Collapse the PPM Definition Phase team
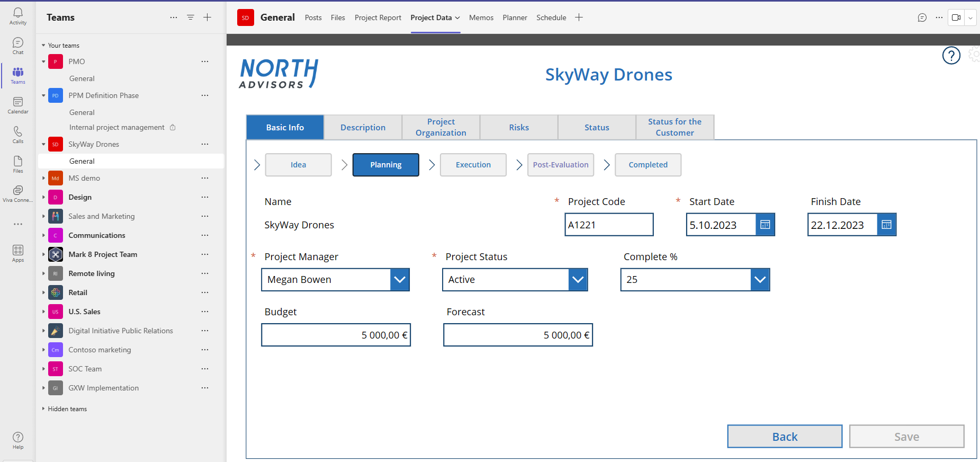Screen dimensions: 980x462 [43, 95]
